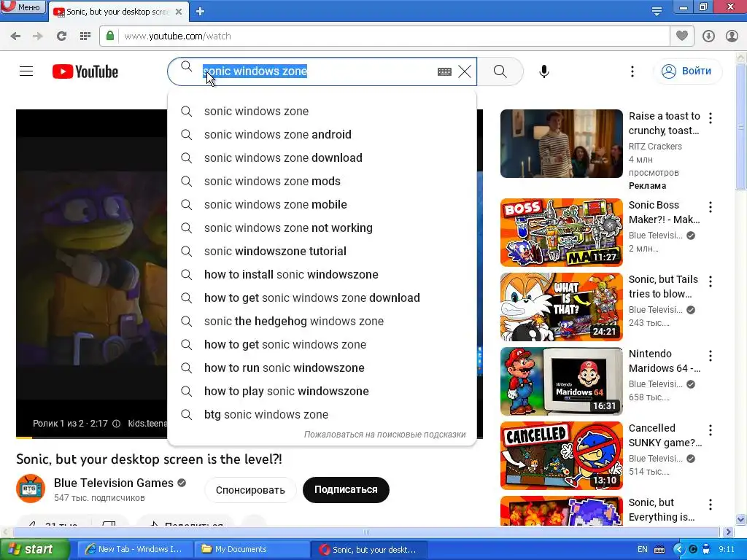The height and width of the screenshot is (560, 747).
Task: Click 'Пожаловаться на поисковые подсказки' link
Action: (x=385, y=435)
